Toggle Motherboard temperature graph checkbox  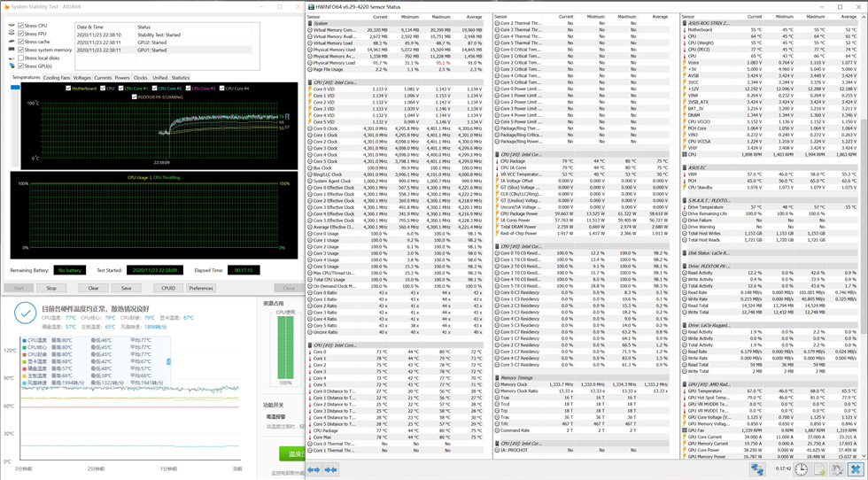pyautogui.click(x=68, y=89)
